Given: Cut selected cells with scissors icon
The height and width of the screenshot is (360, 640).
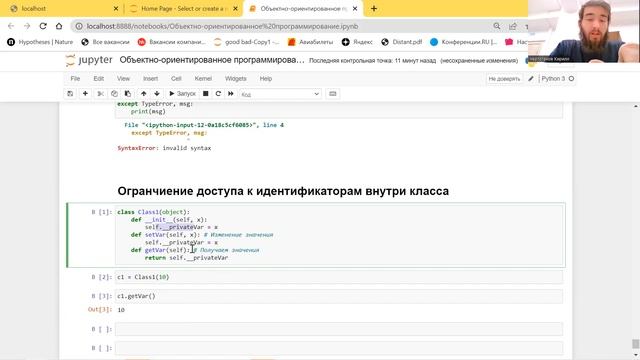Looking at the screenshot, I should 100,93.
